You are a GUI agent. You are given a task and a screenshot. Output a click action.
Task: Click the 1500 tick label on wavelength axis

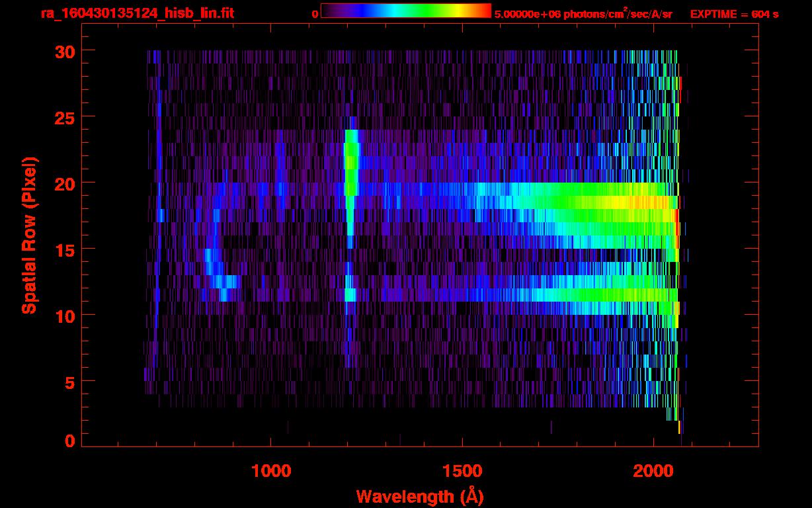click(x=462, y=470)
